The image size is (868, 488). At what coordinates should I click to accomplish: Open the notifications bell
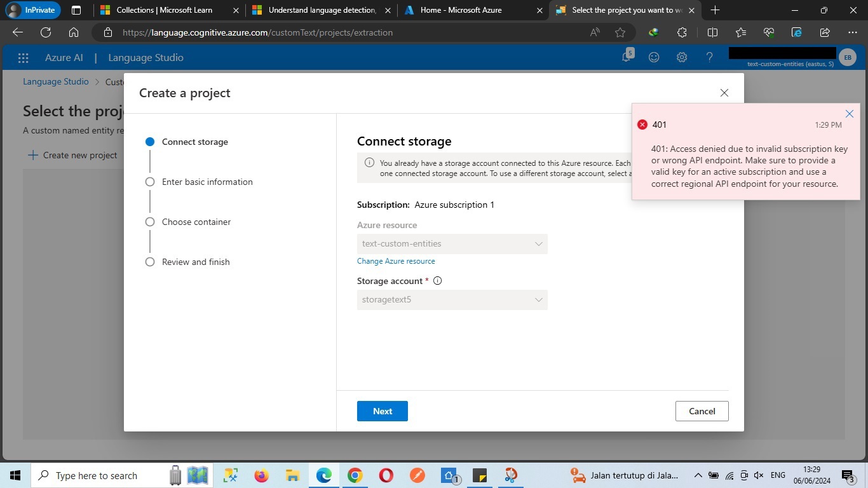[627, 57]
